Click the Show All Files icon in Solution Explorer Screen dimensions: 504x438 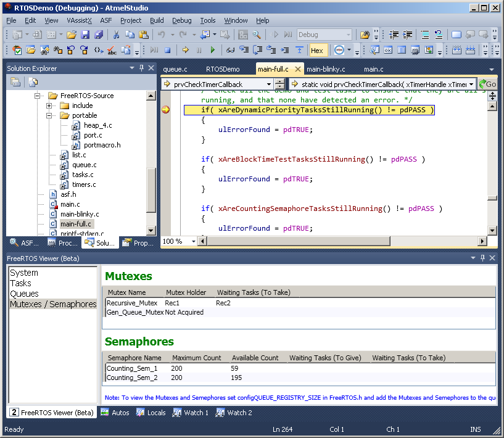(x=33, y=82)
